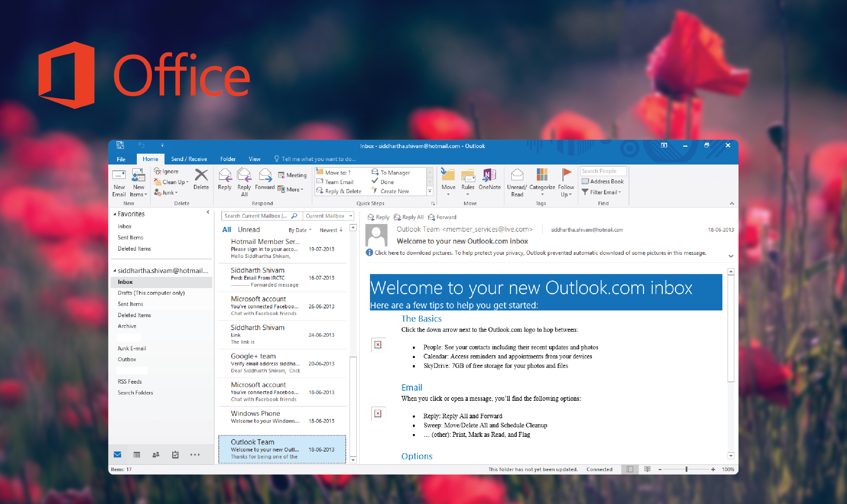Switch to the Send / Receive tab

tap(189, 159)
